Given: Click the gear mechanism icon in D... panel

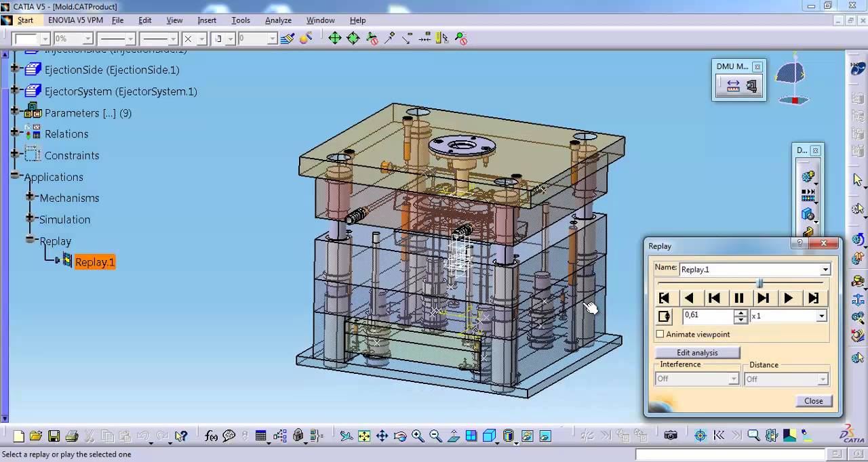Looking at the screenshot, I should point(808,177).
